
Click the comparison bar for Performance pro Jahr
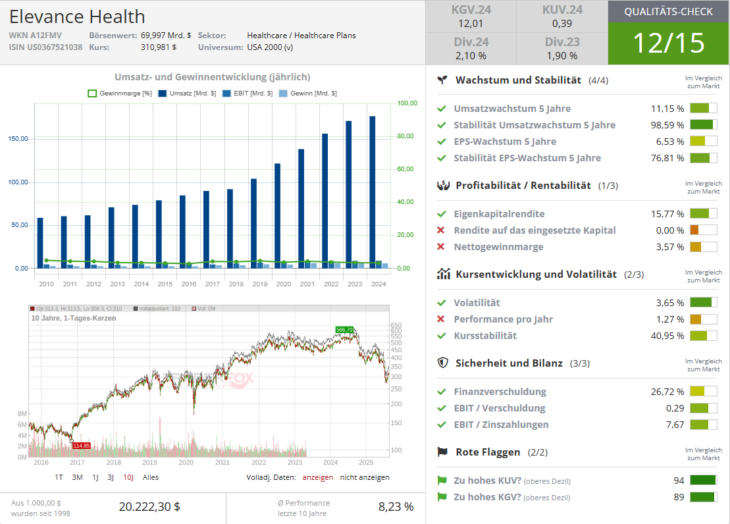point(703,319)
